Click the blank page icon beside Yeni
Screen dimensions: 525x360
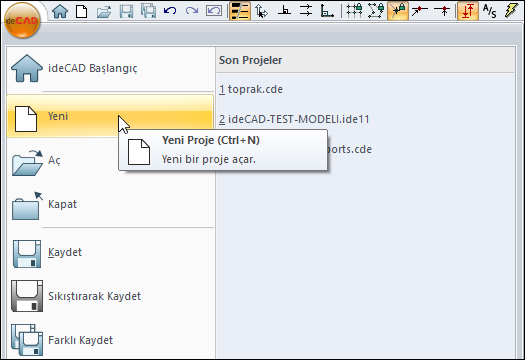pyautogui.click(x=26, y=119)
